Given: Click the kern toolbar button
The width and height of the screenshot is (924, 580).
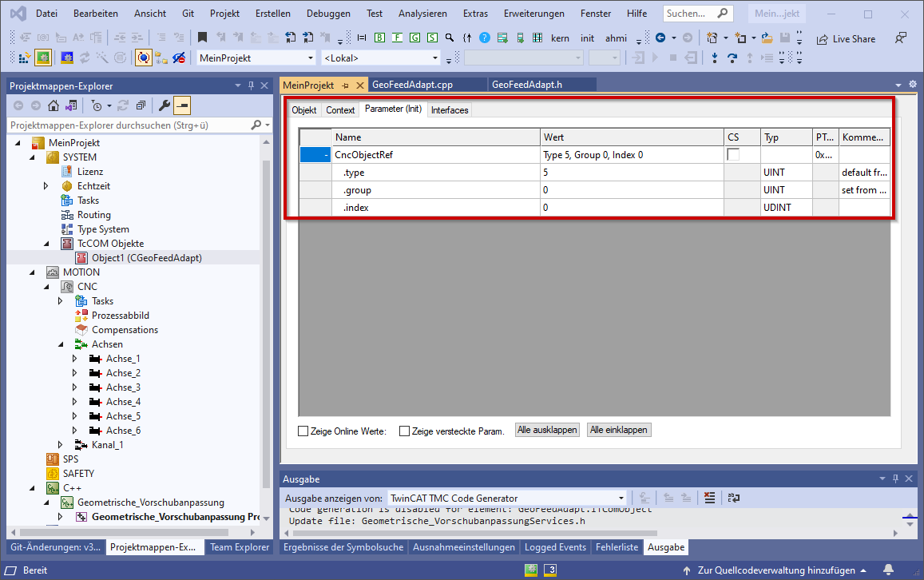Looking at the screenshot, I should pos(560,38).
